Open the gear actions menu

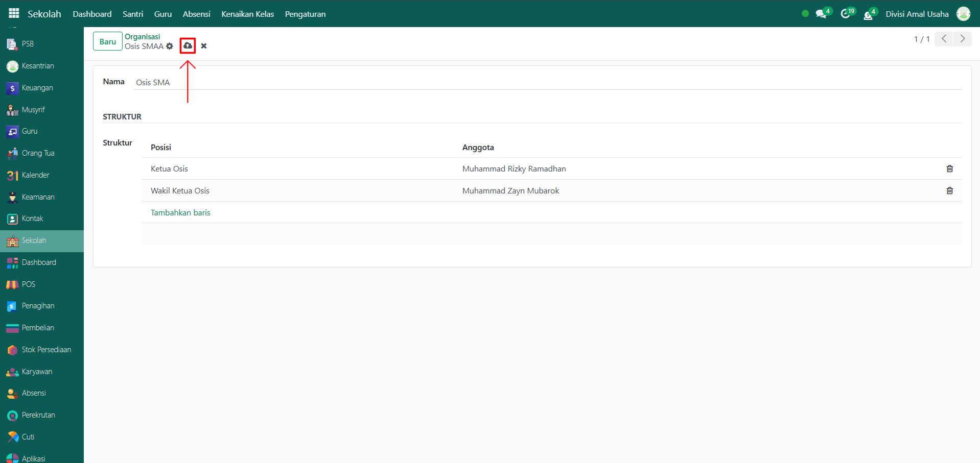pyautogui.click(x=170, y=46)
